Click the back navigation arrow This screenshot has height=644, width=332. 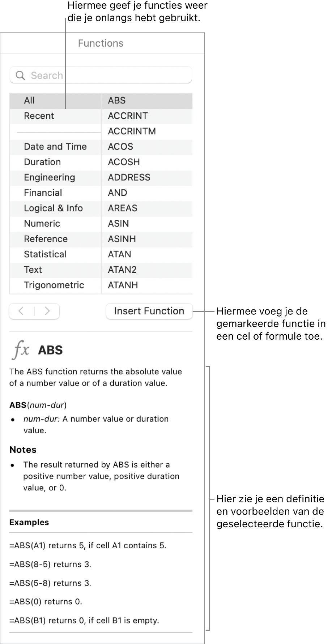[21, 311]
